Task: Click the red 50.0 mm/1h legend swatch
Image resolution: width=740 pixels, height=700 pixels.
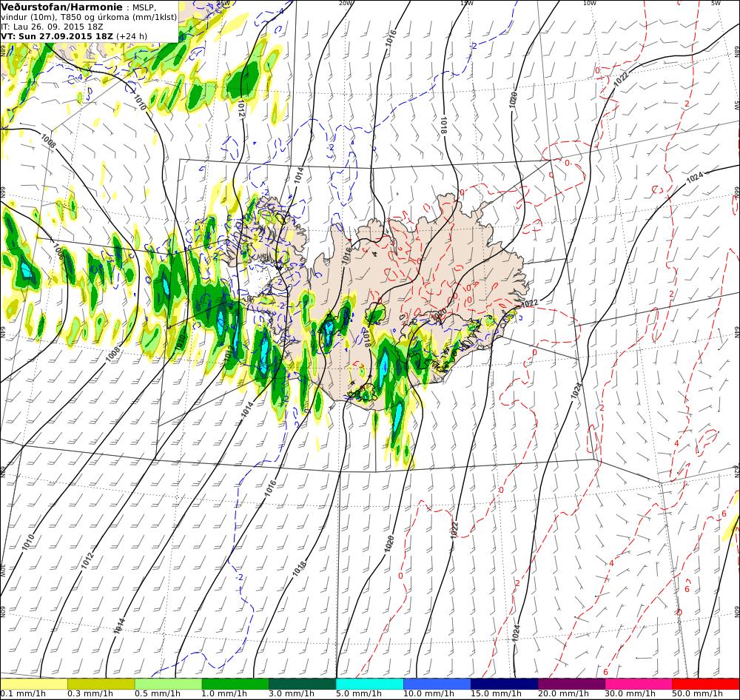Action: coord(705,684)
